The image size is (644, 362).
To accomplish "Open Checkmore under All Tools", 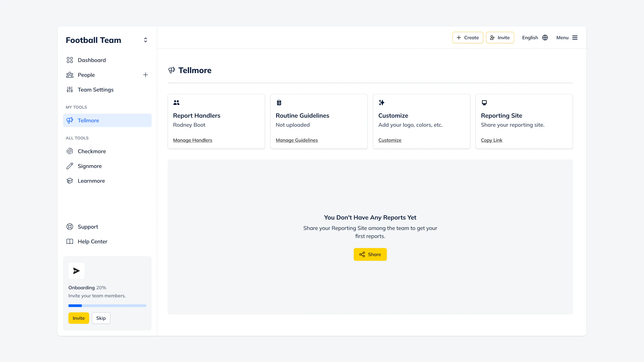I will 107,151.
